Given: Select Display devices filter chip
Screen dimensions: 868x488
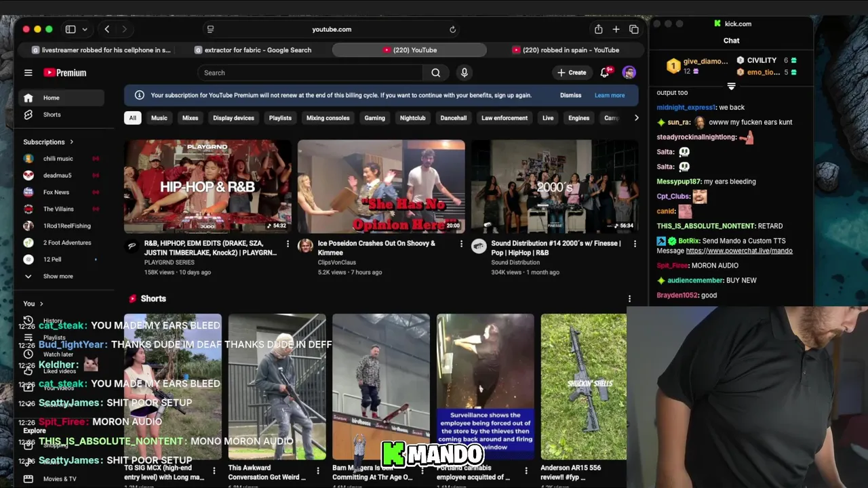Looking at the screenshot, I should click(x=233, y=118).
